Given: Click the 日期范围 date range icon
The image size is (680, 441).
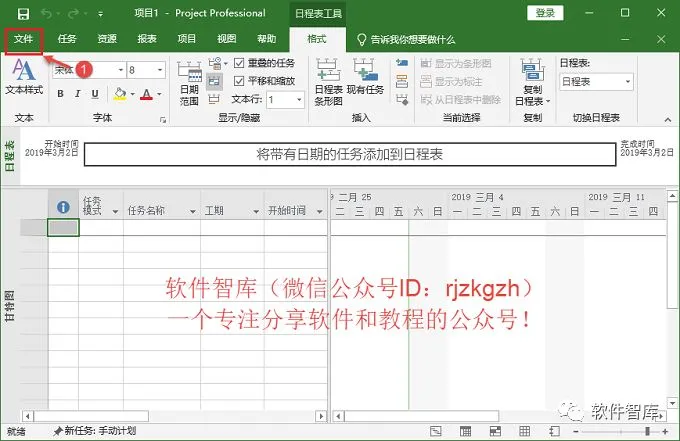Looking at the screenshot, I should [x=190, y=83].
